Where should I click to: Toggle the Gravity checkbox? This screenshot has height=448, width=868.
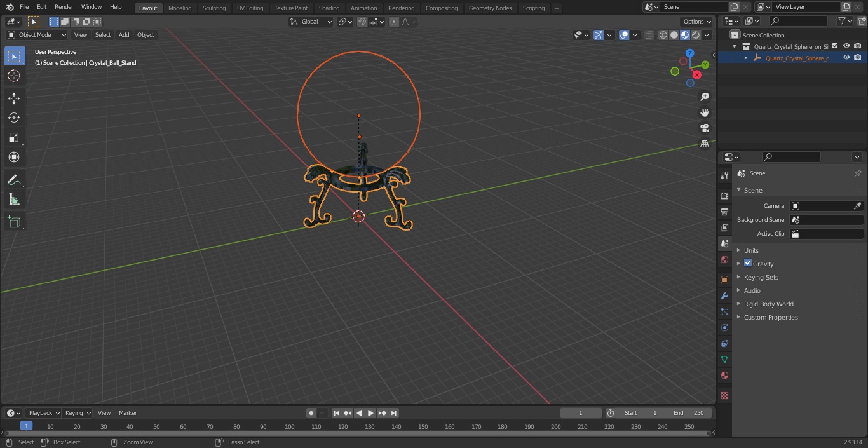point(748,263)
